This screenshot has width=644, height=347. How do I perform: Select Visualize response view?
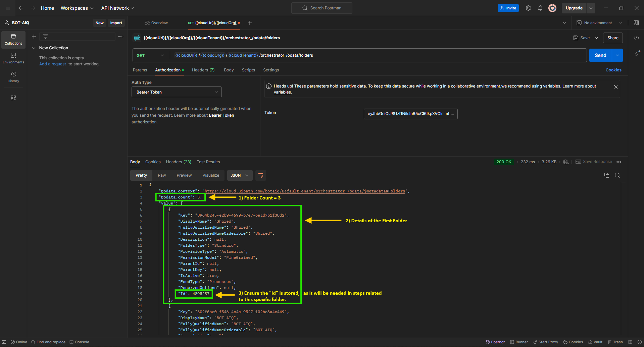(211, 175)
